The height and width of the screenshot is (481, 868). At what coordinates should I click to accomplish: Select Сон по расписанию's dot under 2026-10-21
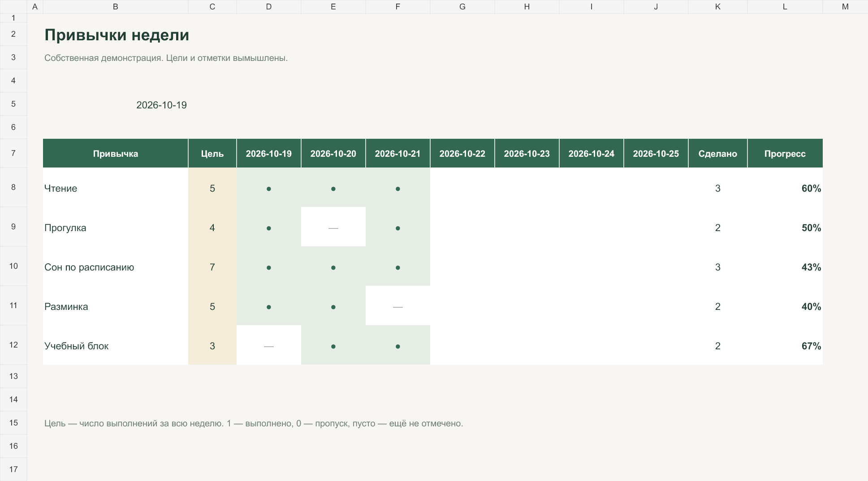click(398, 267)
